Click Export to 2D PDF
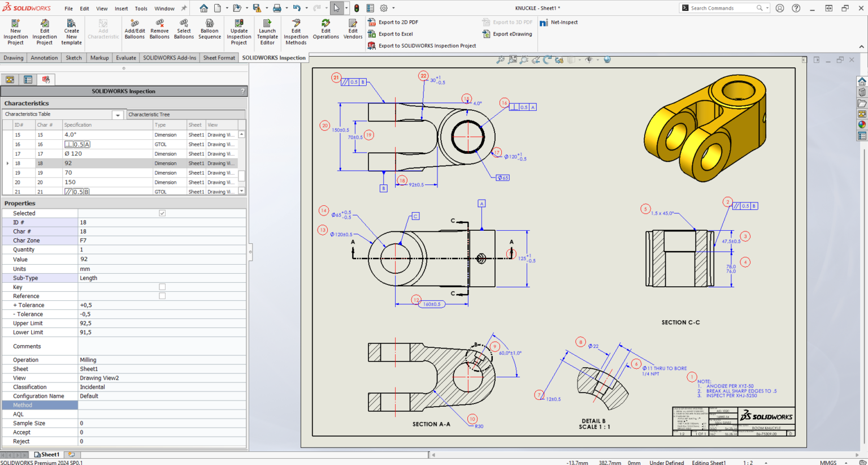The width and height of the screenshot is (868, 465). click(400, 22)
